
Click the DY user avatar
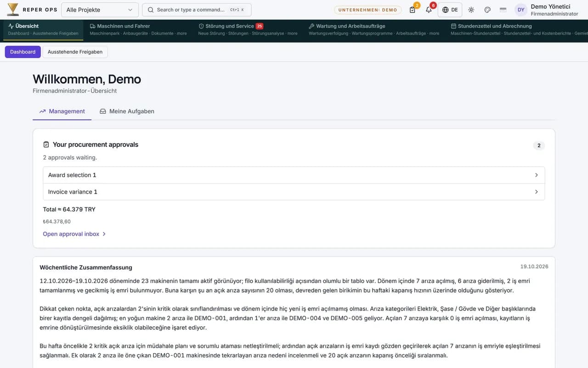521,10
